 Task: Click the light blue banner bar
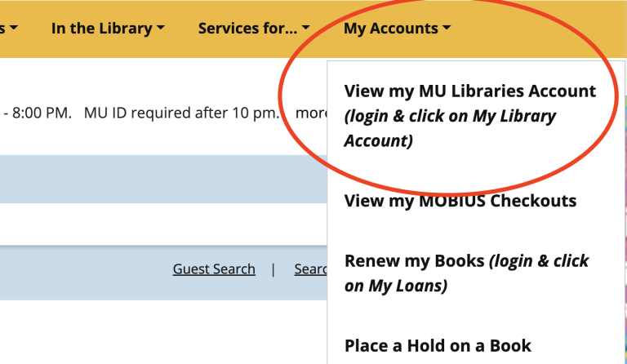163,179
